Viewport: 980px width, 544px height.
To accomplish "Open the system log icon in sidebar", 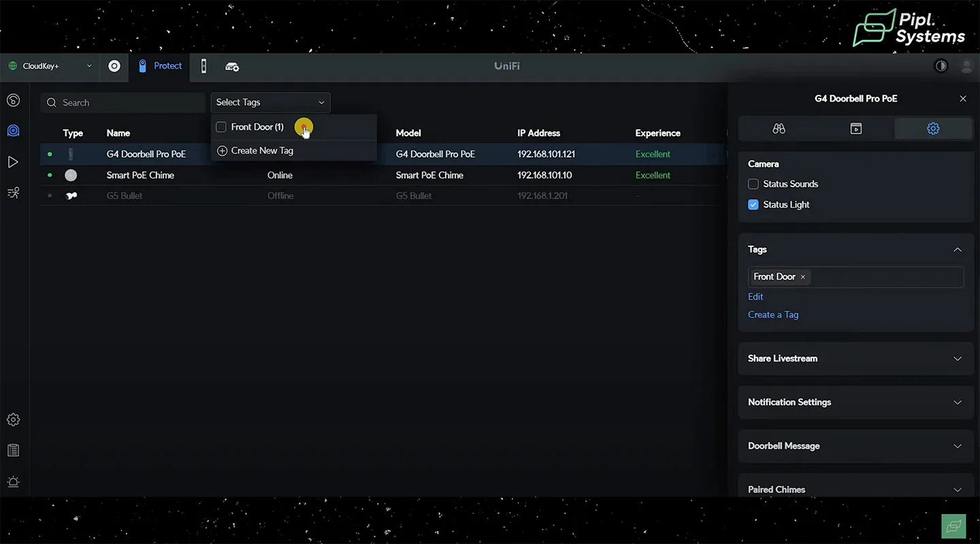I will pyautogui.click(x=13, y=451).
